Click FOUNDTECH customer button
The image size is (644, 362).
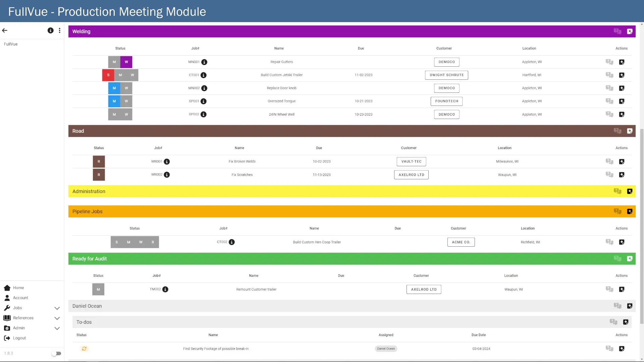(x=446, y=101)
